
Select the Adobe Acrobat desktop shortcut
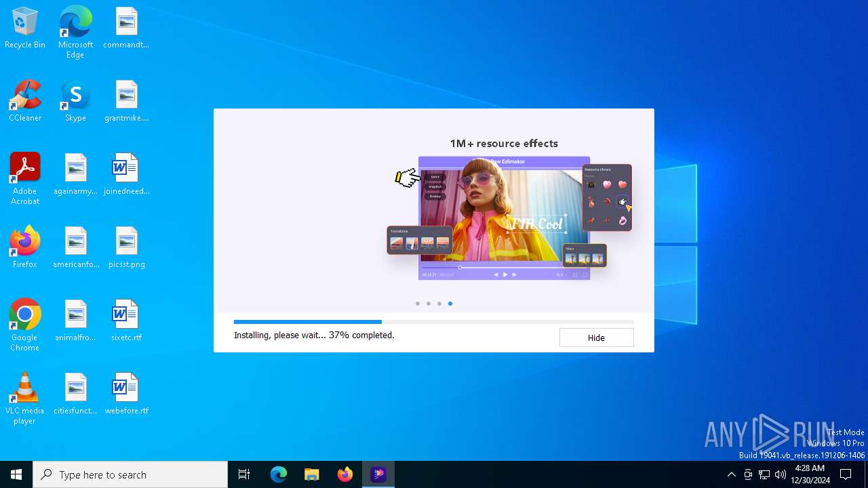tap(25, 179)
